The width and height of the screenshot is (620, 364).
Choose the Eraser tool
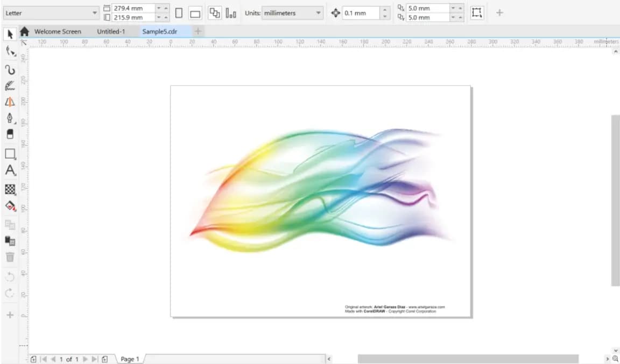click(x=10, y=134)
